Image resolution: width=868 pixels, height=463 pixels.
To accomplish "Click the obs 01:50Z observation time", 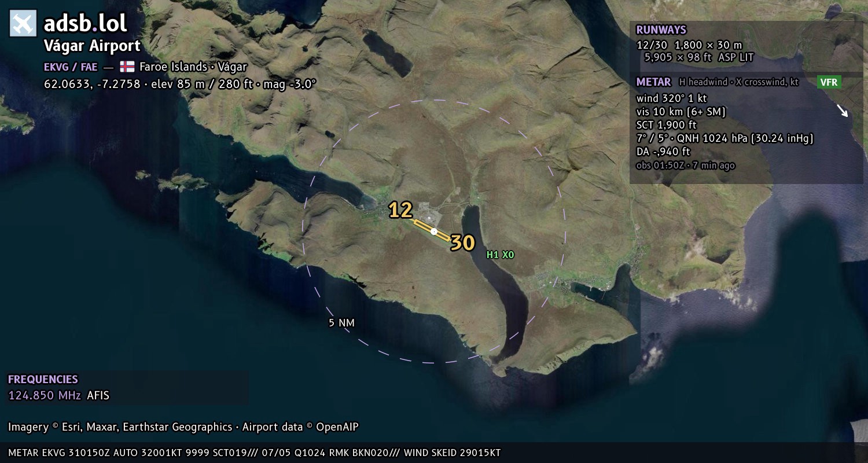I will [x=685, y=166].
